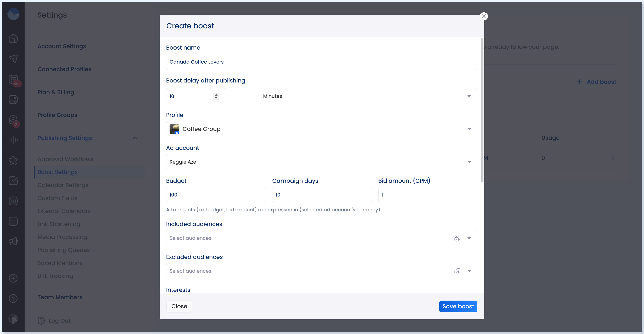This screenshot has width=644, height=334.
Task: Open Profile Groups settings
Action: tap(57, 115)
